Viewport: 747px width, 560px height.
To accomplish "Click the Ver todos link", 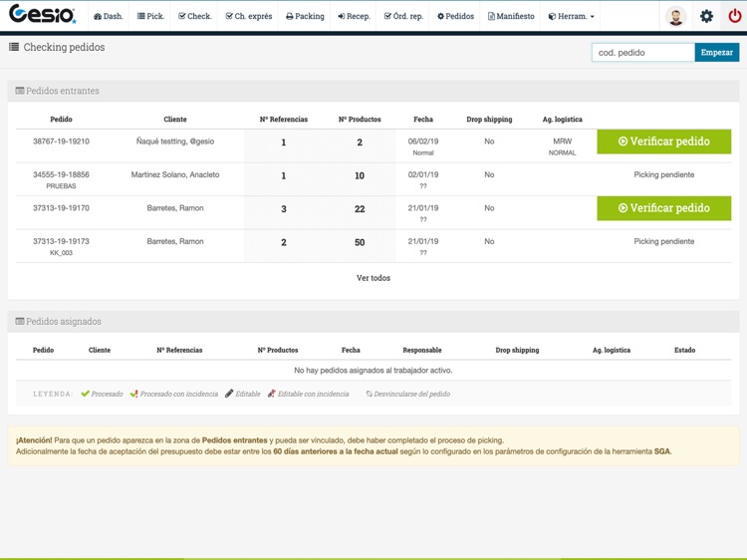I will pos(373,278).
